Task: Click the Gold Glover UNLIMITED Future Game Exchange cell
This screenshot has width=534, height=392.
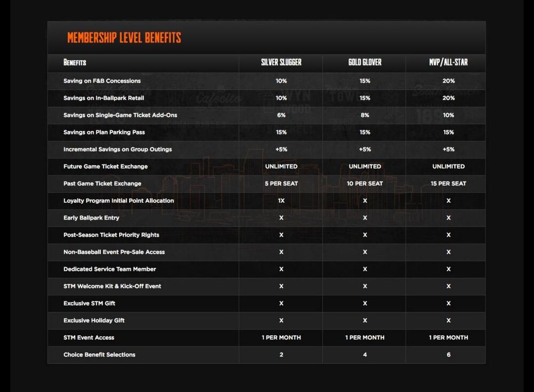Action: pos(365,167)
